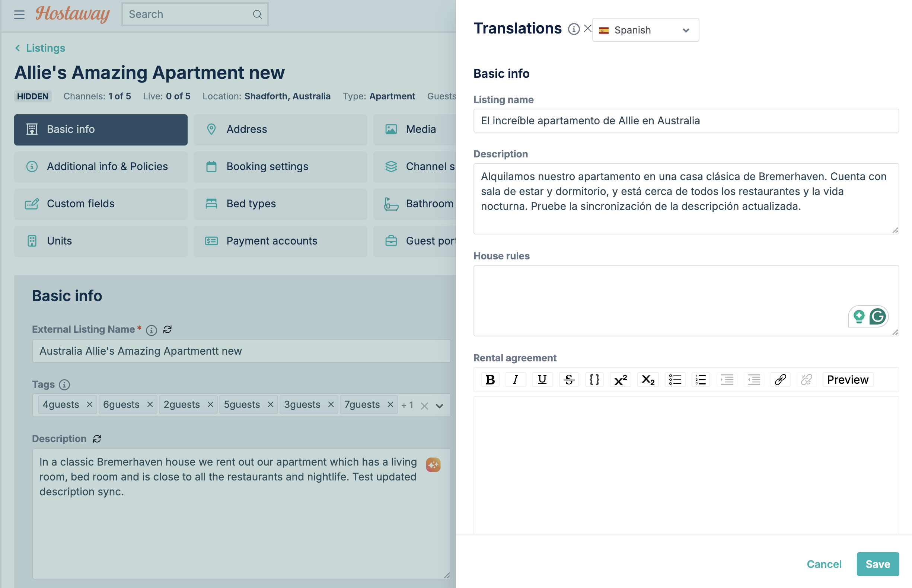
Task: Close the Translations panel
Action: (587, 28)
